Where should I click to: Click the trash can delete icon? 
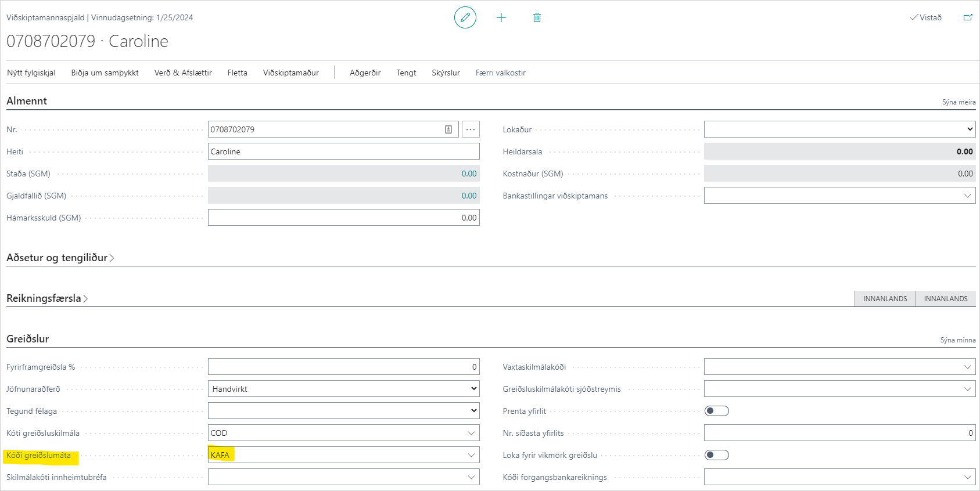[x=537, y=17]
